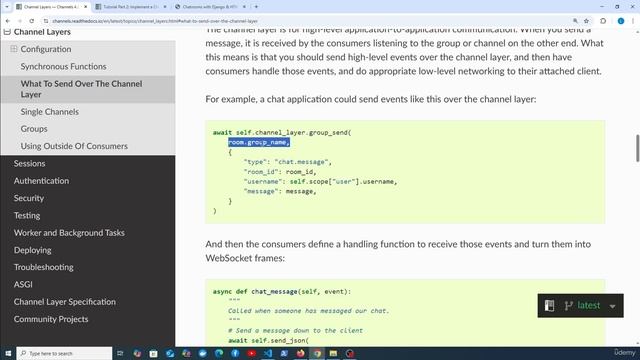This screenshot has width=640, height=360.
Task: Collapse the Channel Layers sidebar section
Action: 7,31
